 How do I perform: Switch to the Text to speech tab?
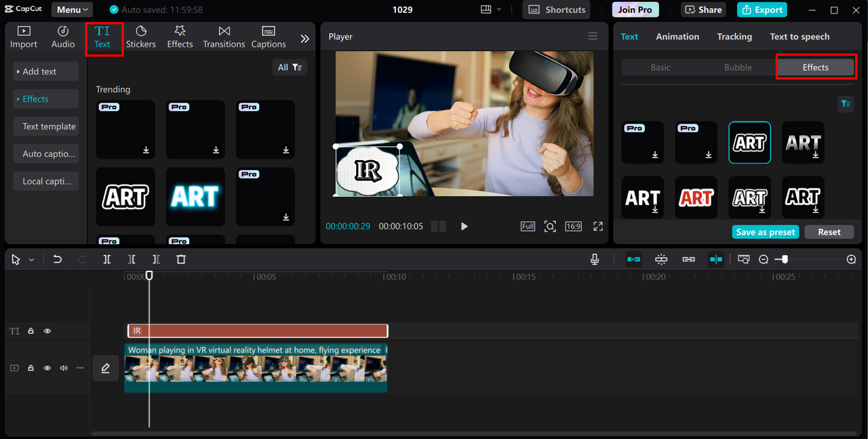800,37
